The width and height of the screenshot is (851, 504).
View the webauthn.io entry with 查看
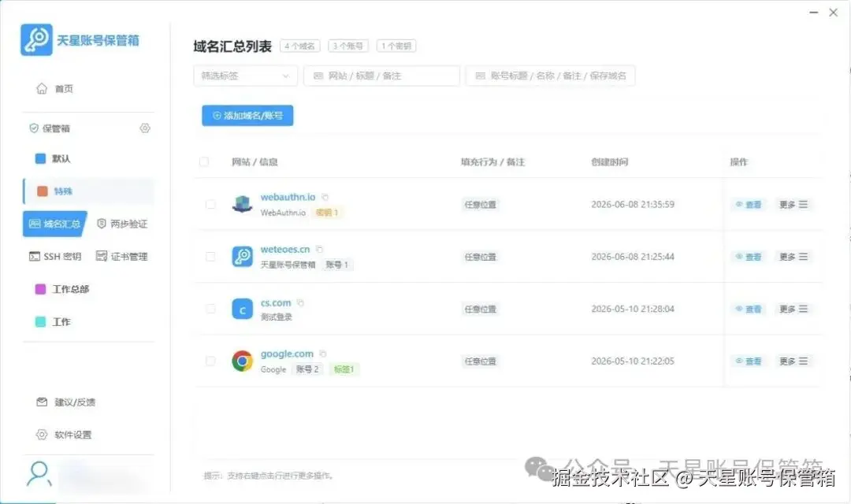click(x=749, y=205)
